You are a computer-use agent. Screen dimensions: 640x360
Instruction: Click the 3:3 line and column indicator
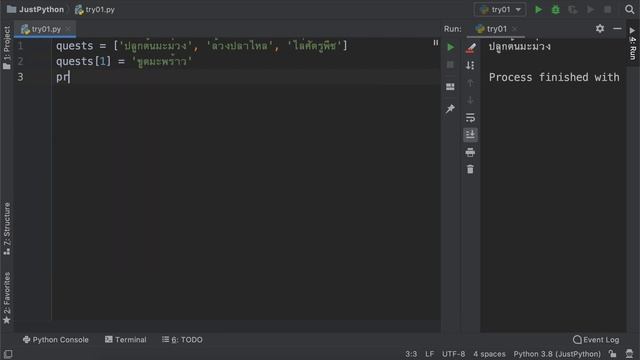pyautogui.click(x=411, y=354)
